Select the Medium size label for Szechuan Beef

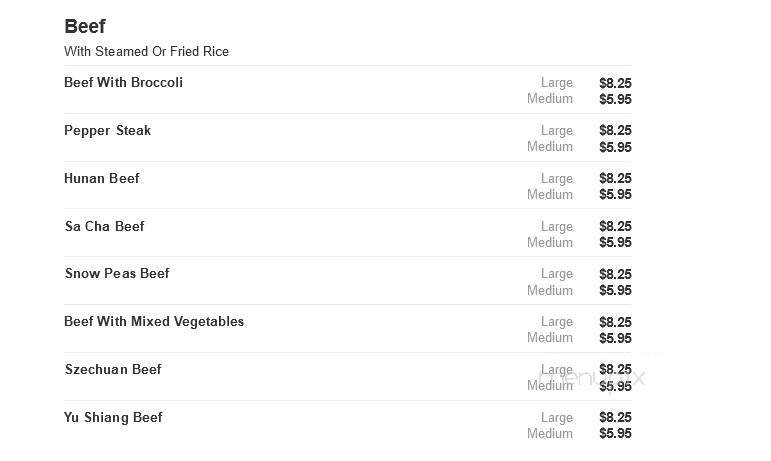pos(550,385)
